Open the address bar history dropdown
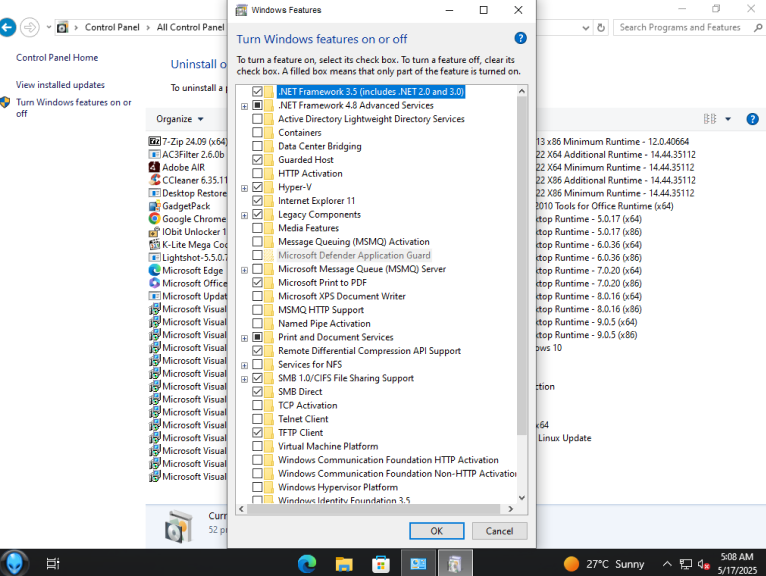The width and height of the screenshot is (766, 576). (x=586, y=28)
